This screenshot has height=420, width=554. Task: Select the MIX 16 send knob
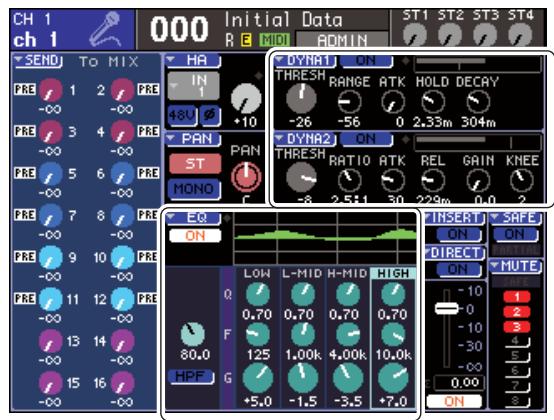coord(123,383)
